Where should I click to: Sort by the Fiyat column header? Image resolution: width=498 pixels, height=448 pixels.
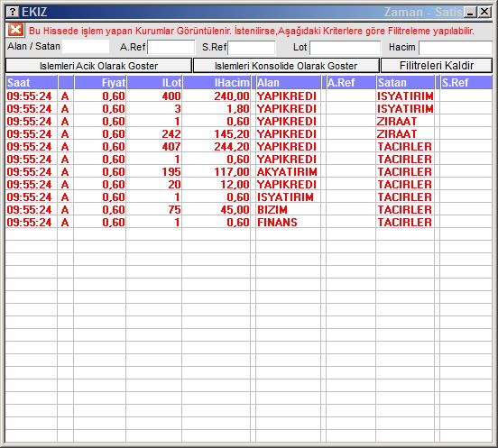tap(100, 83)
